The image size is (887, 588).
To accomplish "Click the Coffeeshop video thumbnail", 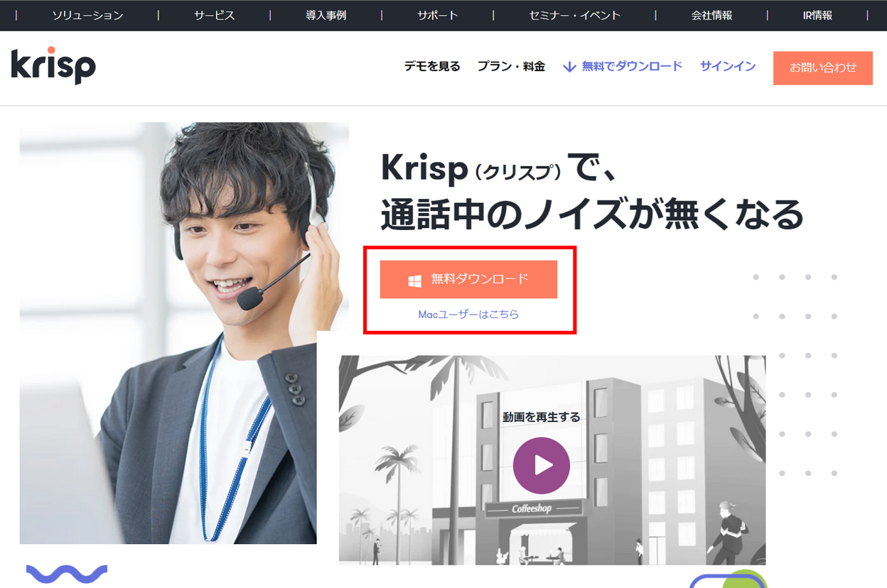I will pos(552,460).
